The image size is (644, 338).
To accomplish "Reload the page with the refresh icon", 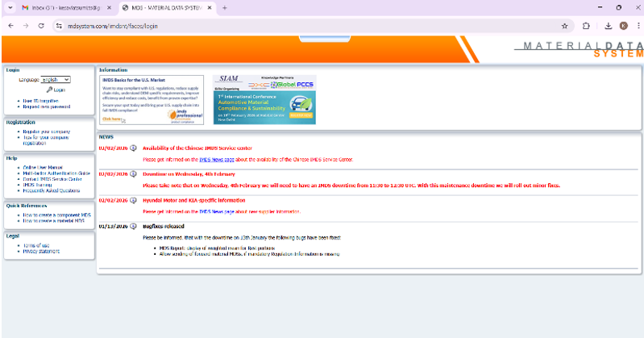I will pos(41,26).
